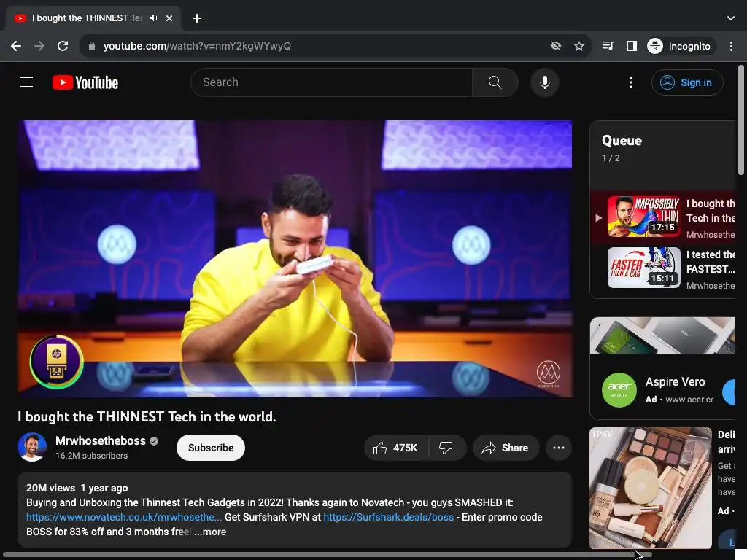The height and width of the screenshot is (560, 747).
Task: Open 'I tested the FASTEST' queue title
Action: pos(711,262)
